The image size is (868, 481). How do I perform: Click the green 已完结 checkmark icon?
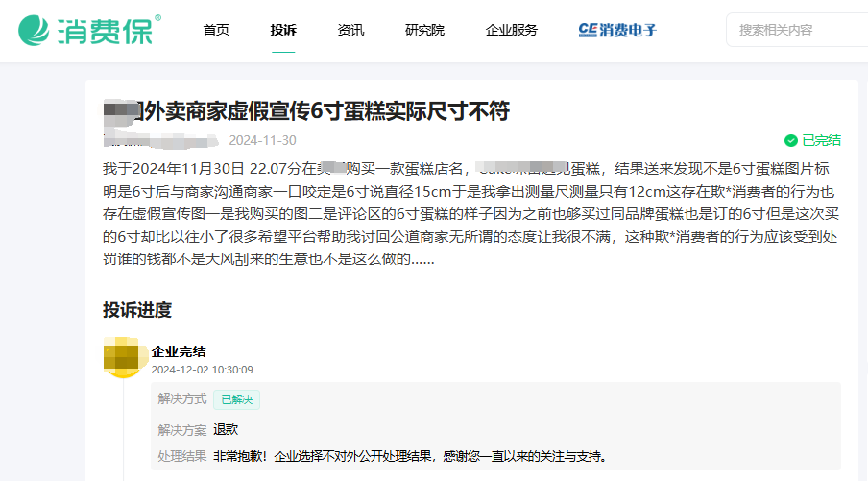[791, 140]
